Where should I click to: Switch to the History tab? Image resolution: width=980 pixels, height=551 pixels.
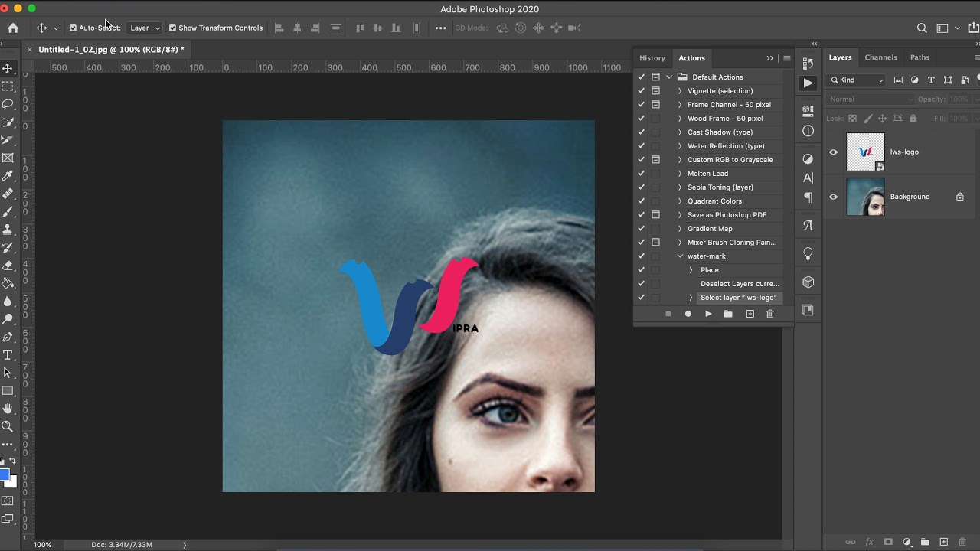pyautogui.click(x=652, y=58)
